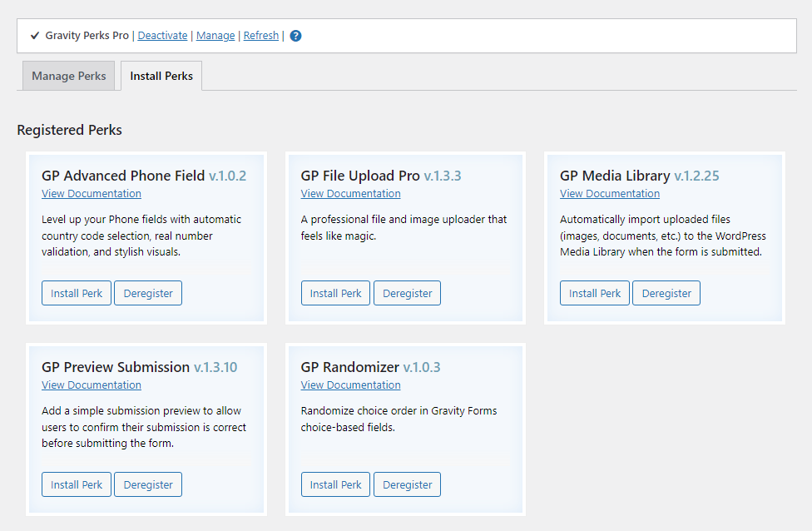Deregister GP Preview Submission
The height and width of the screenshot is (531, 812).
point(148,484)
